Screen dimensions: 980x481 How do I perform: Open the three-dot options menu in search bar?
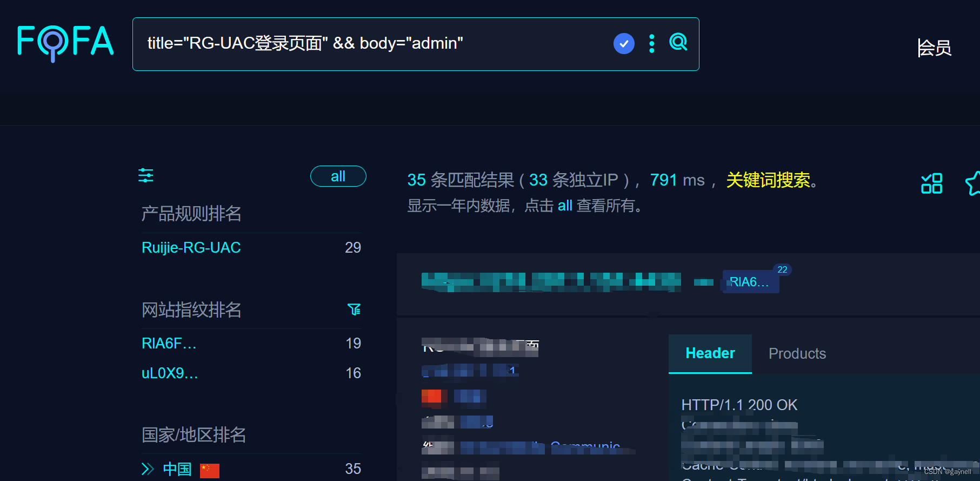[x=652, y=43]
